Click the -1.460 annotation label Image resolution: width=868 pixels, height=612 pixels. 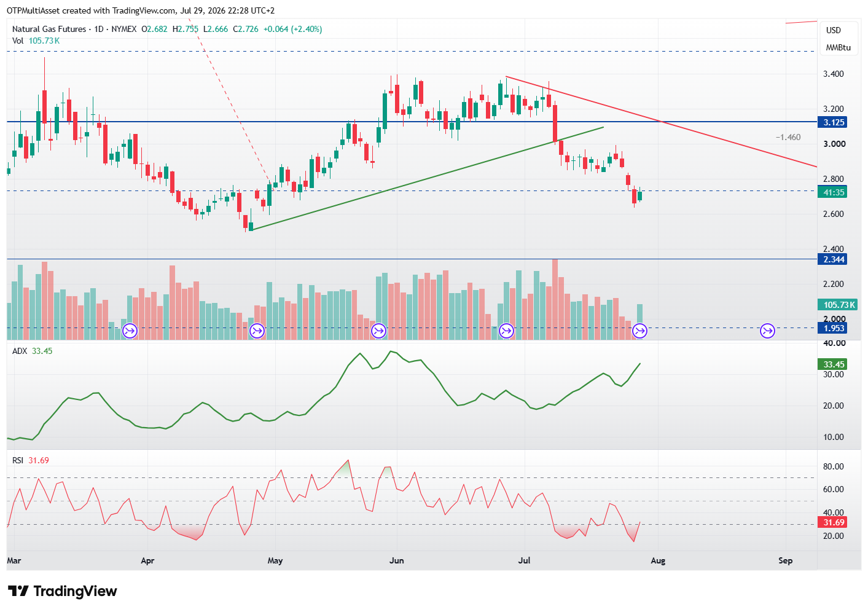click(x=788, y=137)
